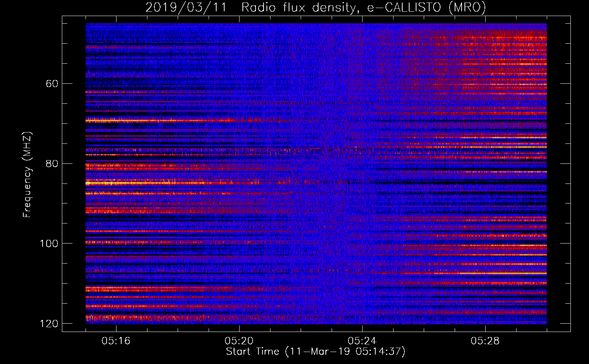589x364 pixels.
Task: Click the '80' frequency tick label
Action: click(x=52, y=163)
